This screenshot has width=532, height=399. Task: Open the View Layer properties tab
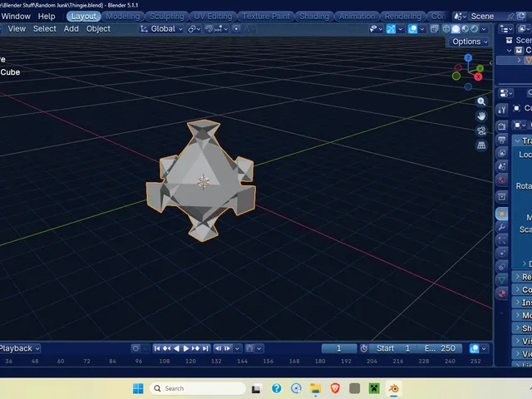502,153
